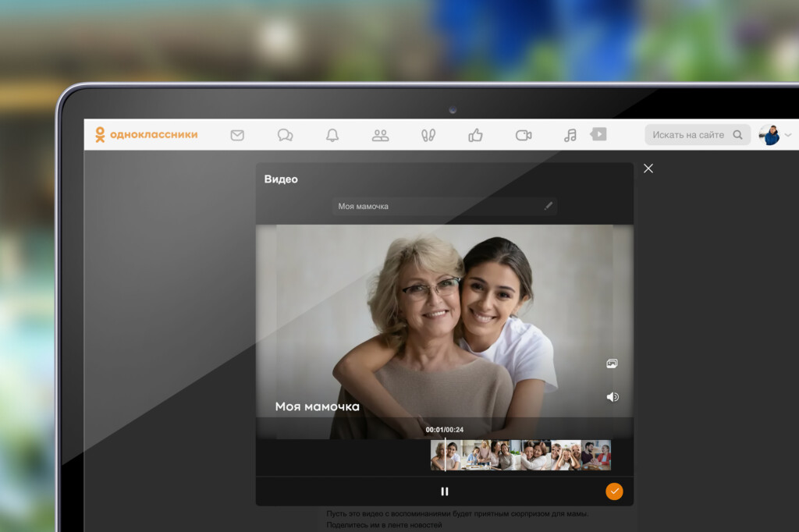
Task: Confirm with the orange checkmark button
Action: click(x=614, y=491)
